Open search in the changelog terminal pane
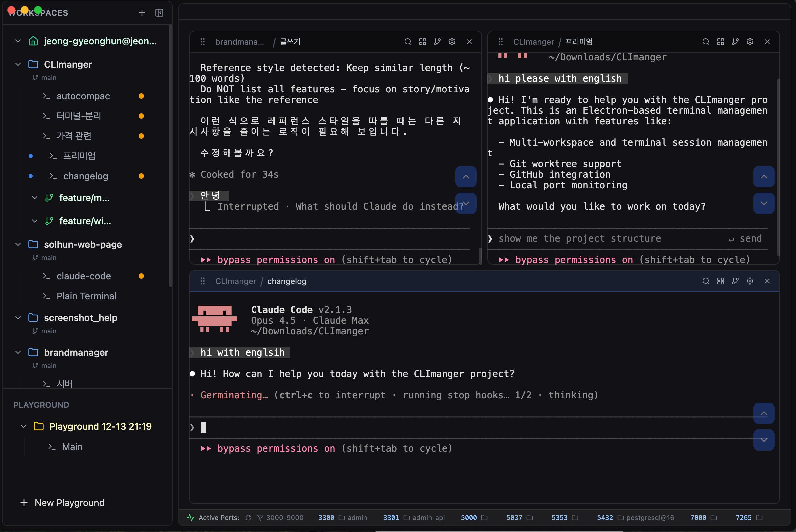 [x=706, y=281]
